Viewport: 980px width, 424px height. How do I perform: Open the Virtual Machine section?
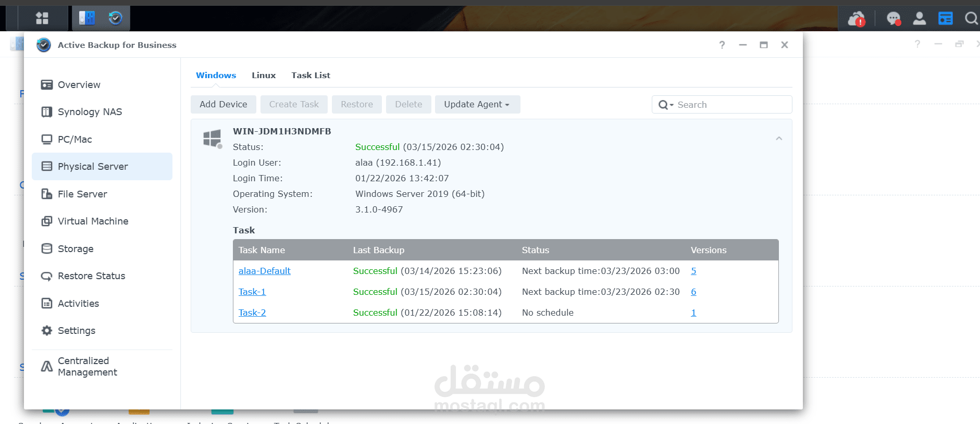click(93, 221)
